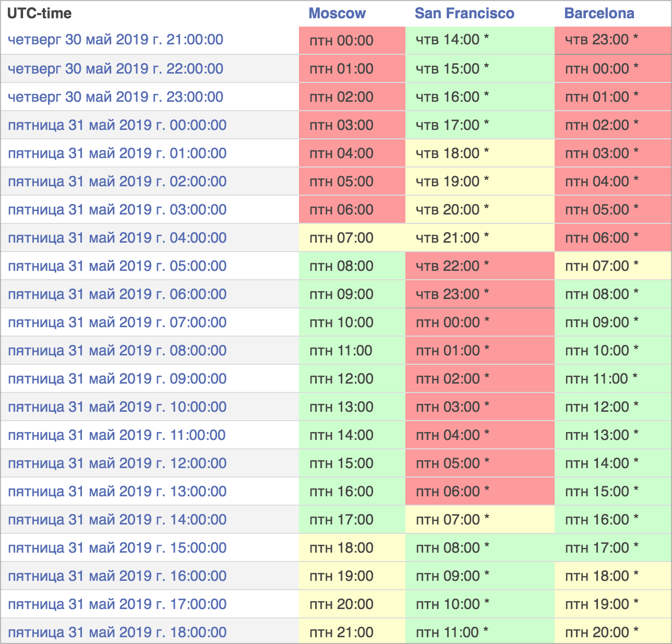Open the Moscow column header link
Viewport: 672px width, 644px height.
(337, 14)
